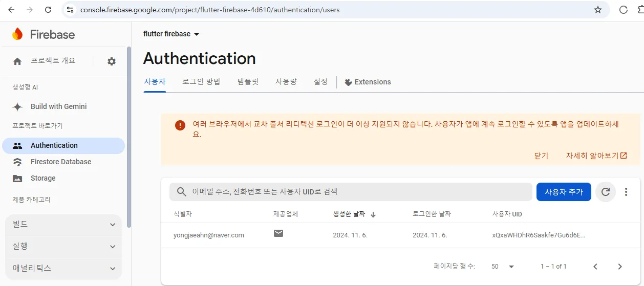This screenshot has width=644, height=286.
Task: Open site info icon in address bar
Action: [71, 10]
